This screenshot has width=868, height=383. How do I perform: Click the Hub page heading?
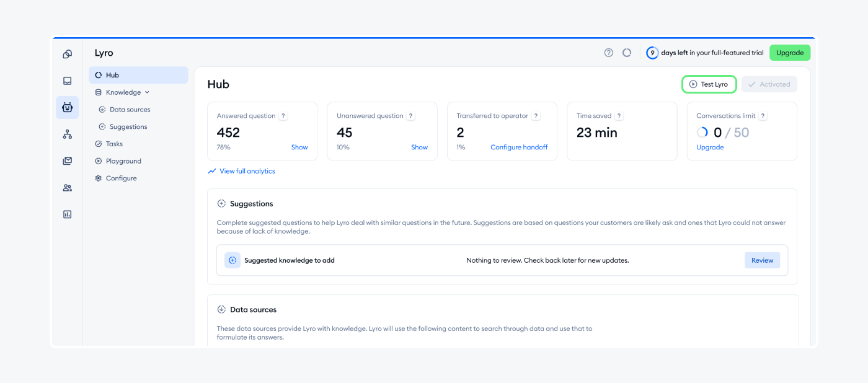[218, 84]
